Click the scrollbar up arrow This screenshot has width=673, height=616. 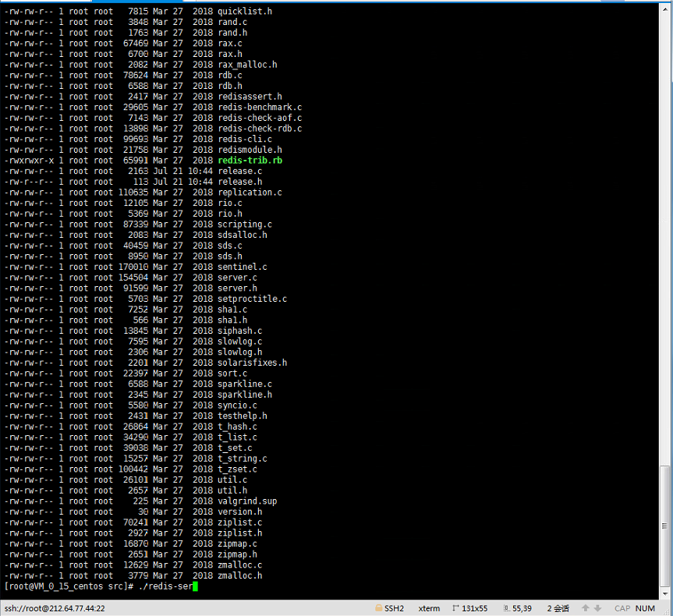[665, 8]
